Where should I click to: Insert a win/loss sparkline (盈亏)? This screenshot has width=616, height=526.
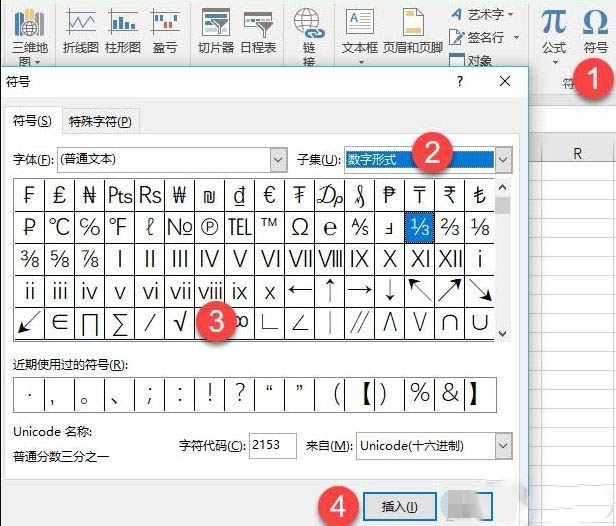click(165, 31)
